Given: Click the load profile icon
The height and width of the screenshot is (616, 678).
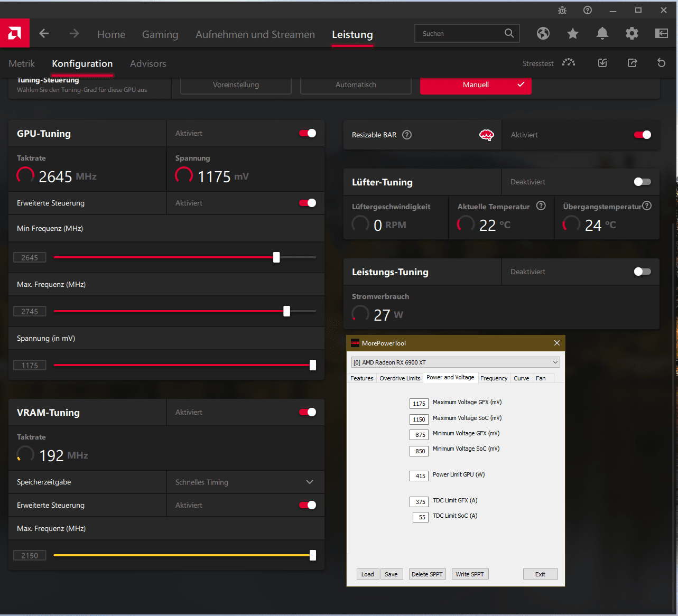Looking at the screenshot, I should pyautogui.click(x=602, y=63).
